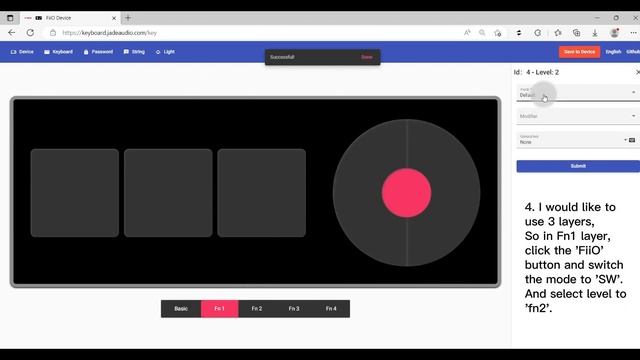Click the right half of the dial
The height and width of the screenshot is (360, 640).
point(456,193)
